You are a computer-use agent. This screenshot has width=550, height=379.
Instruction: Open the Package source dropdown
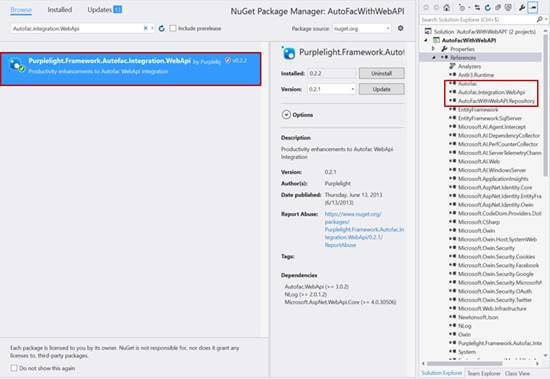coord(362,28)
